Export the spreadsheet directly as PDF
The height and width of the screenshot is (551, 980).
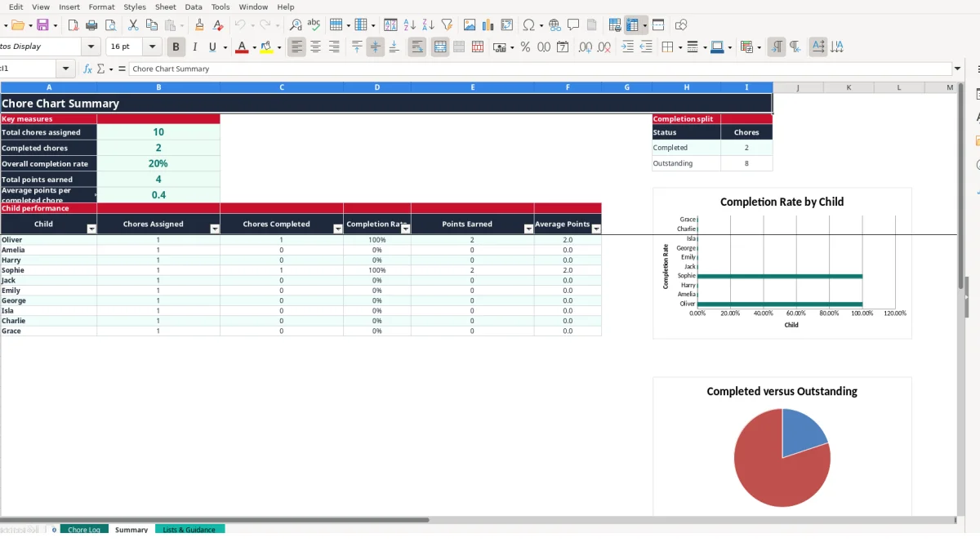[x=73, y=25]
